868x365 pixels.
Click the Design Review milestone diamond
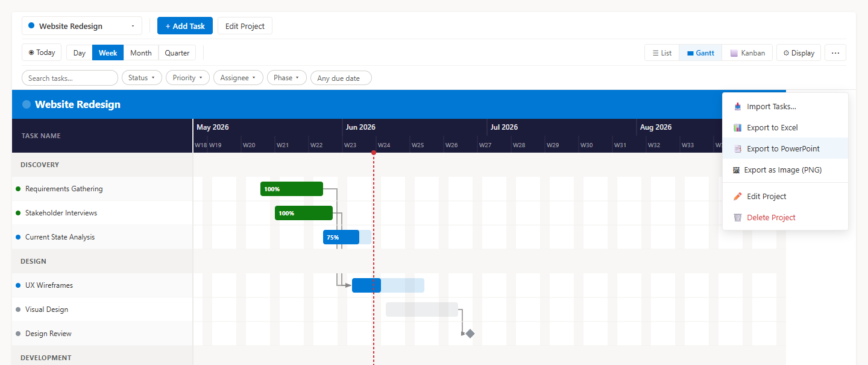pos(470,334)
